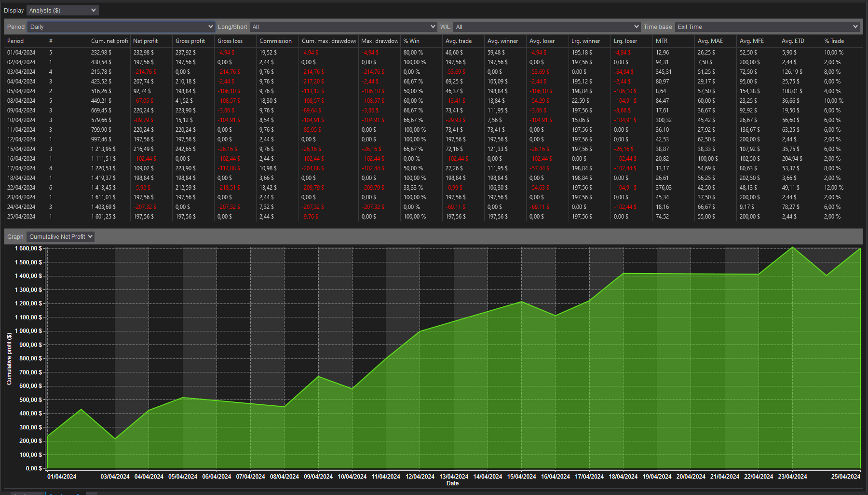Select the 22/04/2024 period row
The image size is (868, 495).
pyautogui.click(x=434, y=188)
